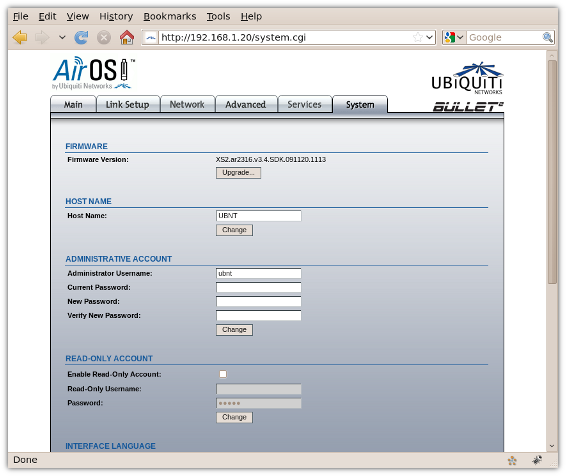Enable the Read-Only Account checkbox
The height and width of the screenshot is (476, 566).
tap(223, 374)
